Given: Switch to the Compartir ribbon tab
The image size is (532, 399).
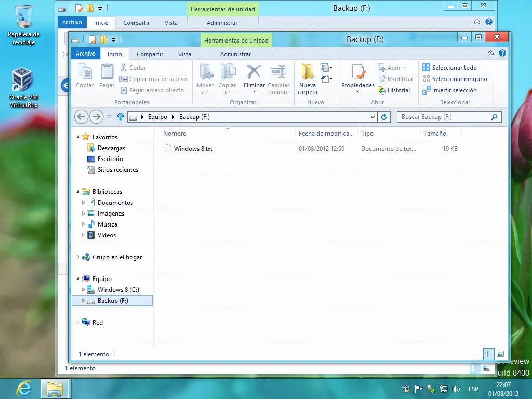Looking at the screenshot, I should point(150,54).
